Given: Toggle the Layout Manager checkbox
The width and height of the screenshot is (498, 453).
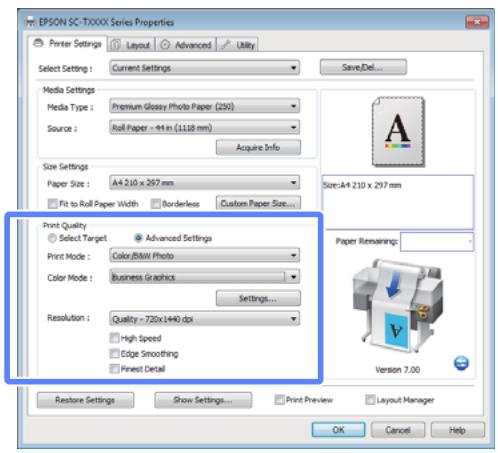Looking at the screenshot, I should click(370, 399).
